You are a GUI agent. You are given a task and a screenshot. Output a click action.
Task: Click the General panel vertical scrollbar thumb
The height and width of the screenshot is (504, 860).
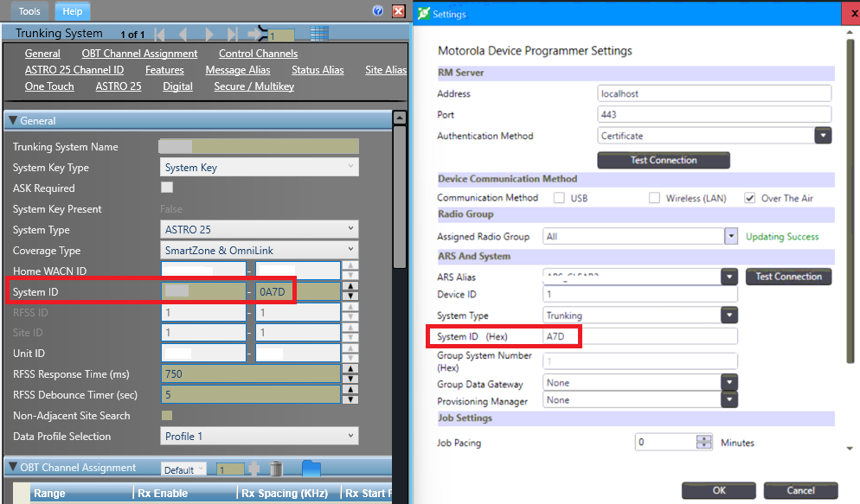tap(400, 197)
